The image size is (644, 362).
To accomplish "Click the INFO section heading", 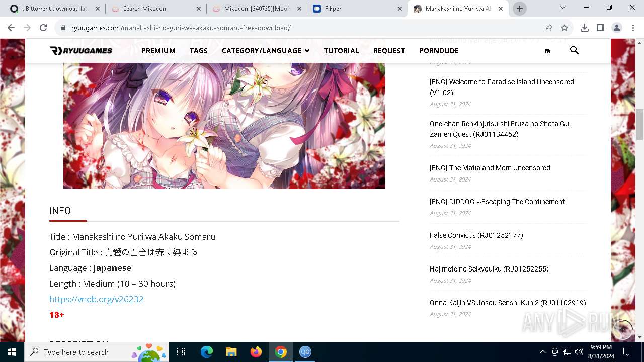I will (60, 211).
